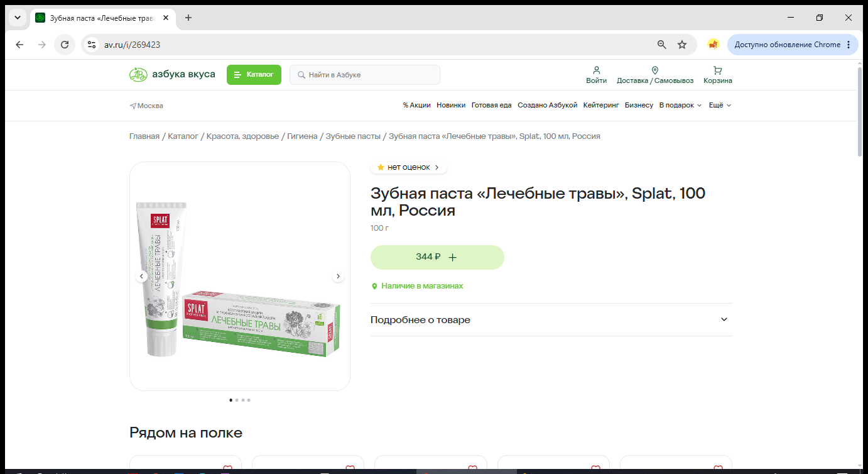Reload the current page

pyautogui.click(x=65, y=45)
